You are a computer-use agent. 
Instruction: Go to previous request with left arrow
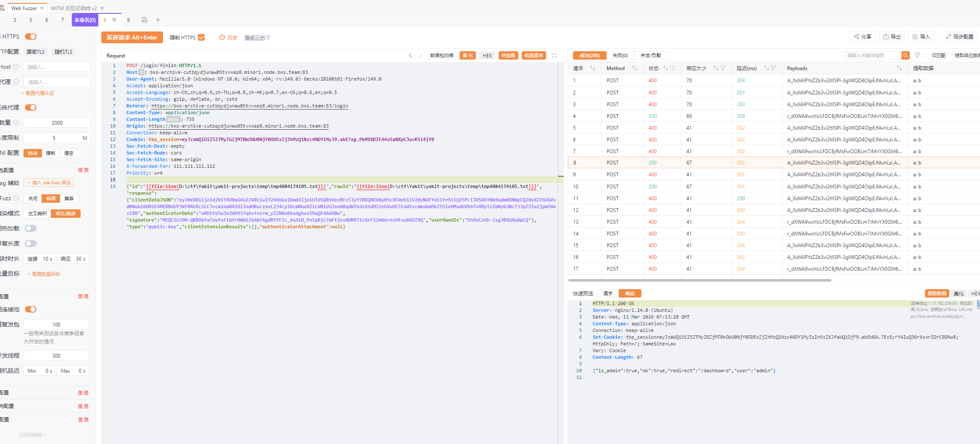pos(410,55)
